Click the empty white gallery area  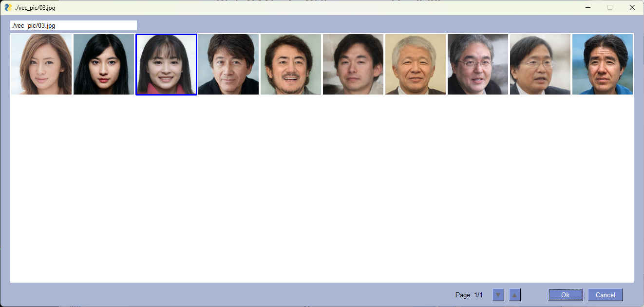(322, 190)
